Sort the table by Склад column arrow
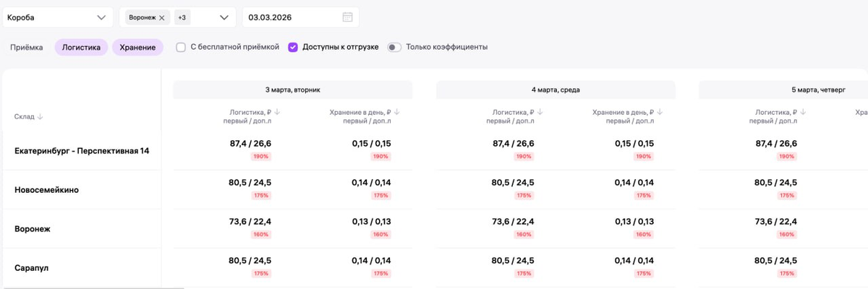 41,116
